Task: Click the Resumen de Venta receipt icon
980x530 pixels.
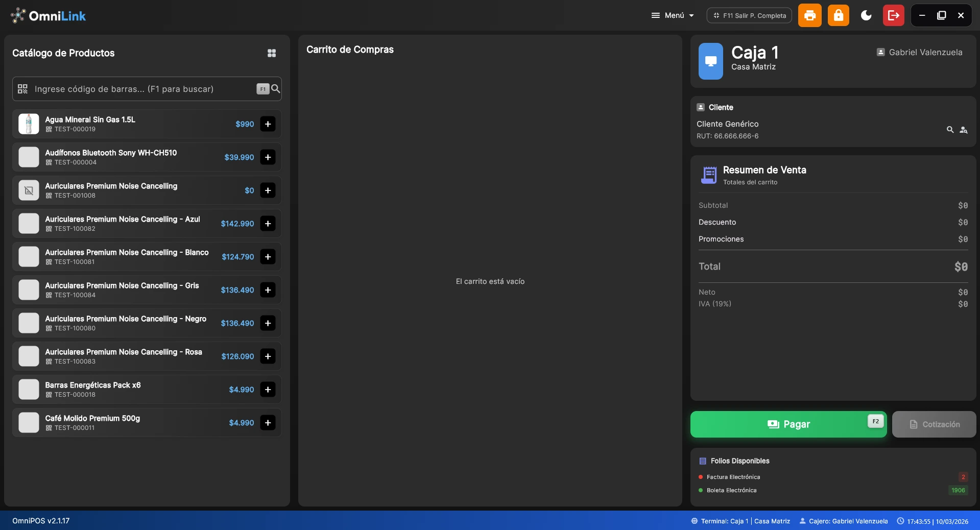Action: [709, 175]
